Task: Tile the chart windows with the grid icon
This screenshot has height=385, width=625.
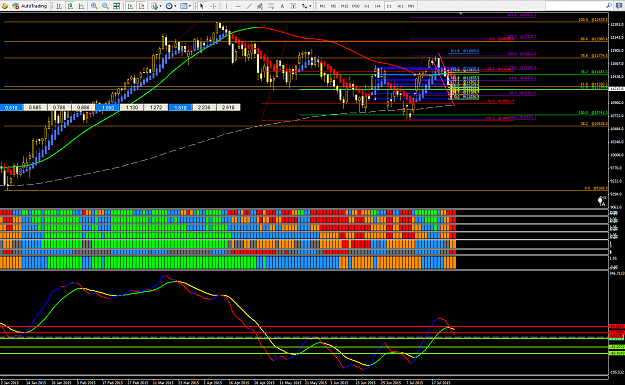Action: [x=116, y=6]
